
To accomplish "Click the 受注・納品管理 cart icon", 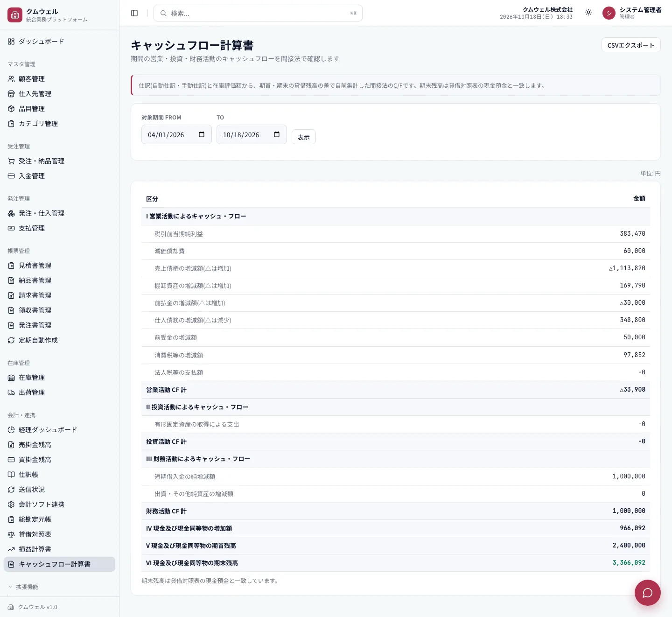I will click(11, 161).
